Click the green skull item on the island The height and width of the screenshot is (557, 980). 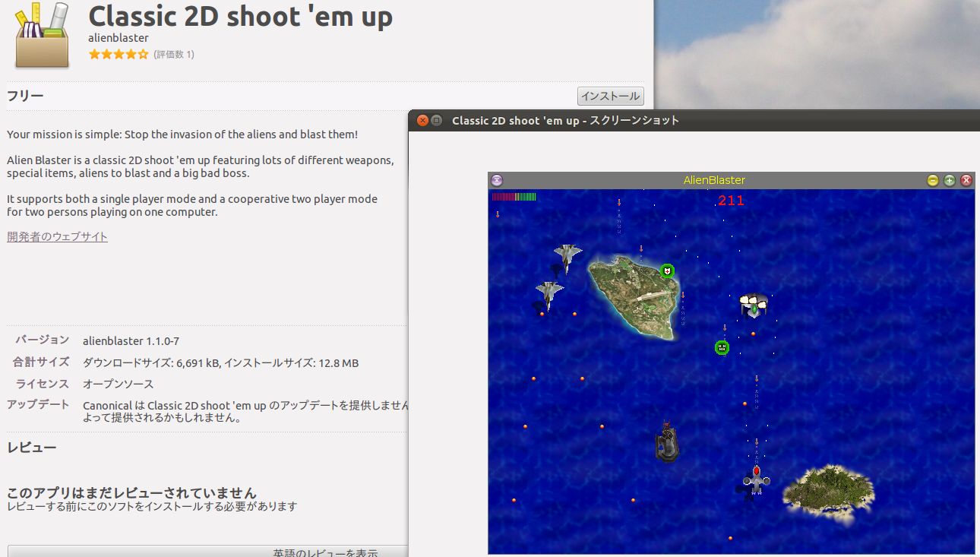tap(667, 271)
